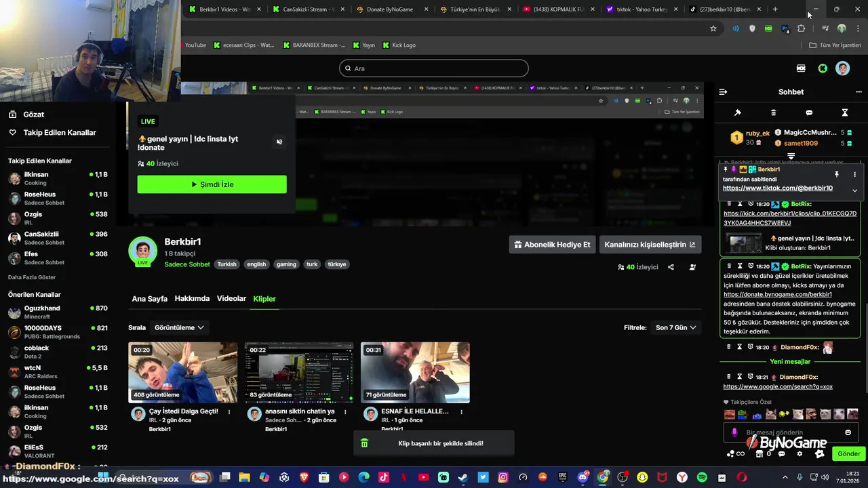
Task: Open Steam from the taskbar
Action: tap(463, 477)
